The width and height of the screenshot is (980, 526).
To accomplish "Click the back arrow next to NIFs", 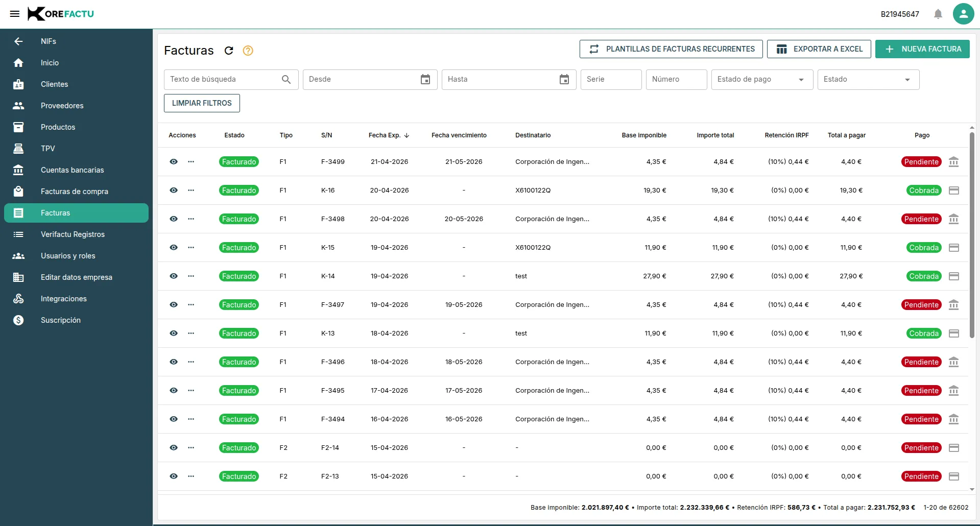I will 18,41.
